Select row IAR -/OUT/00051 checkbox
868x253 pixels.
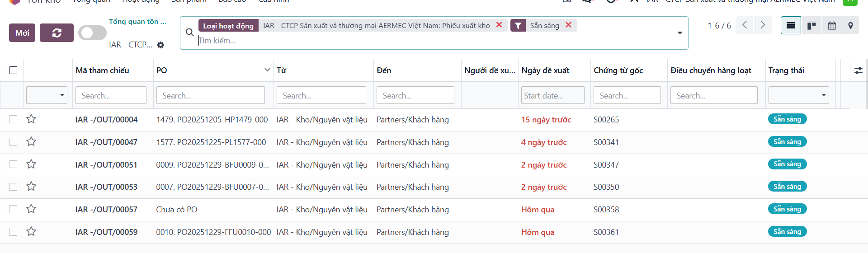coord(14,164)
